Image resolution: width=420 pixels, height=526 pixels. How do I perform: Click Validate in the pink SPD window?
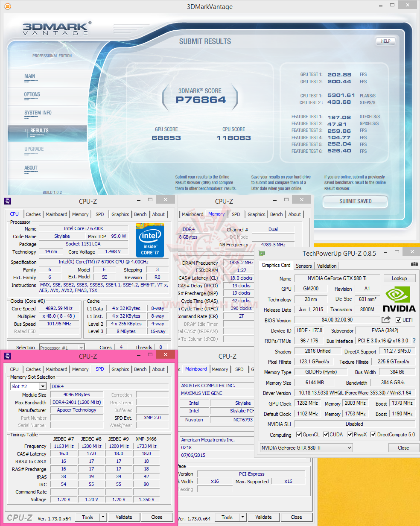click(x=124, y=517)
